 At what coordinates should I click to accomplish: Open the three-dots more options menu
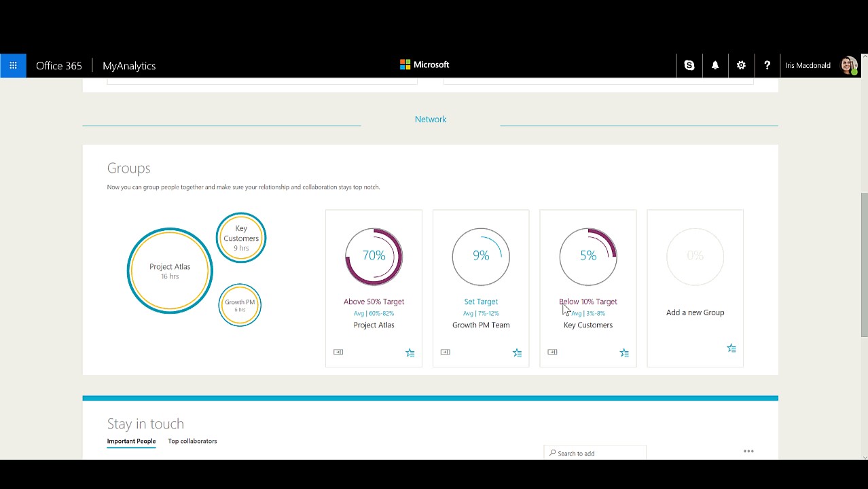coord(748,451)
